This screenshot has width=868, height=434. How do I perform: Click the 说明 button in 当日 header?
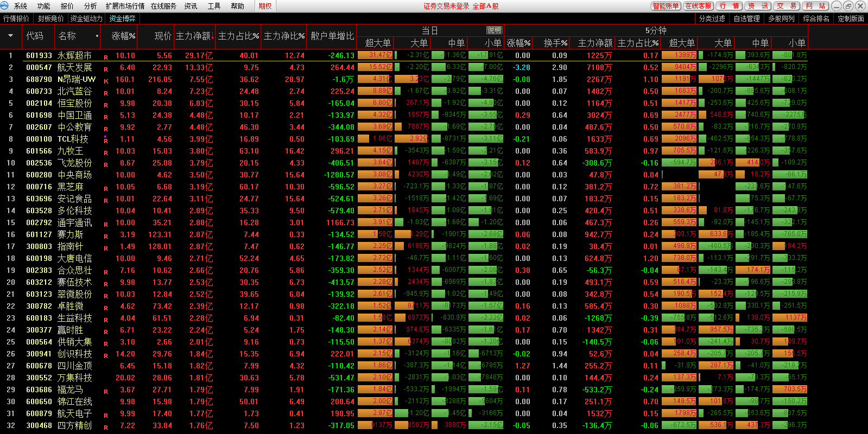(x=494, y=30)
